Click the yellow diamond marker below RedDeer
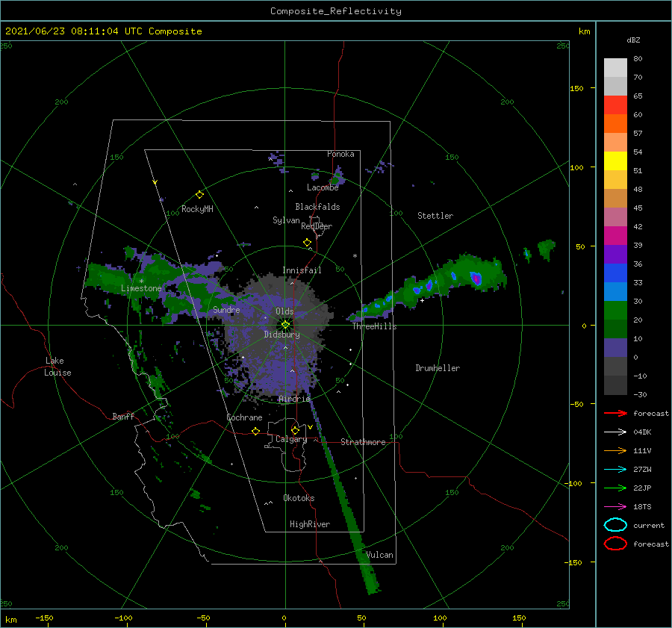This screenshot has height=628, width=672. tap(307, 243)
